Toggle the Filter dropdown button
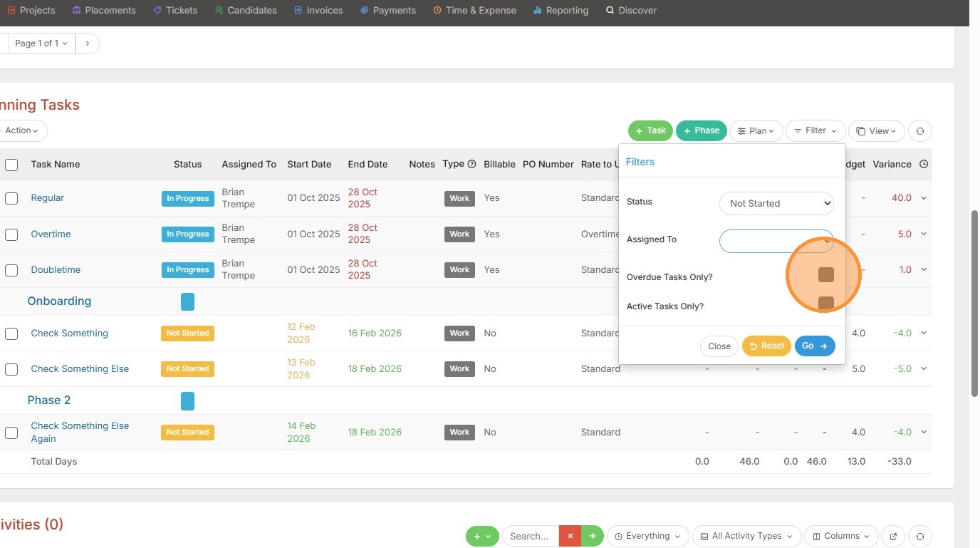980x548 pixels. click(815, 131)
